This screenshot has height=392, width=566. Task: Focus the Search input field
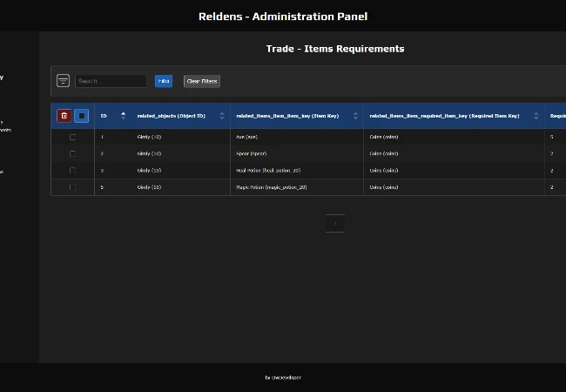(111, 81)
